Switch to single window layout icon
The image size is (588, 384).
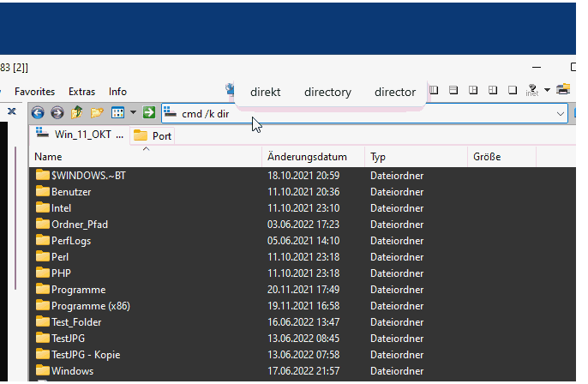click(512, 90)
